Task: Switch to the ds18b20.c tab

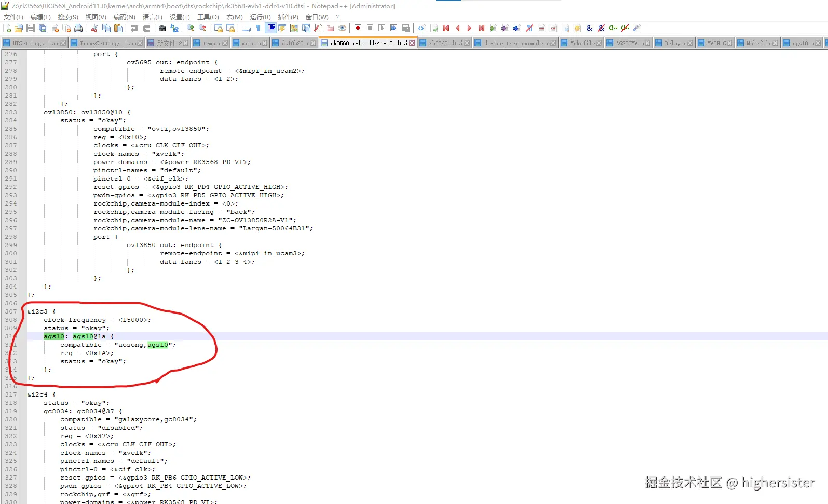Action: click(293, 43)
